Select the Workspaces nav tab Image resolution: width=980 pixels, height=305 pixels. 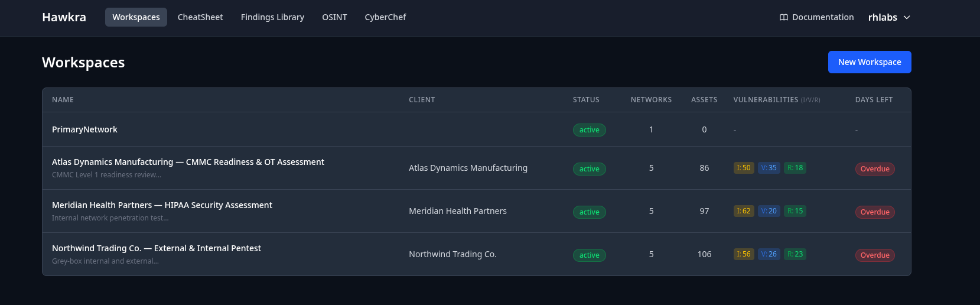136,17
